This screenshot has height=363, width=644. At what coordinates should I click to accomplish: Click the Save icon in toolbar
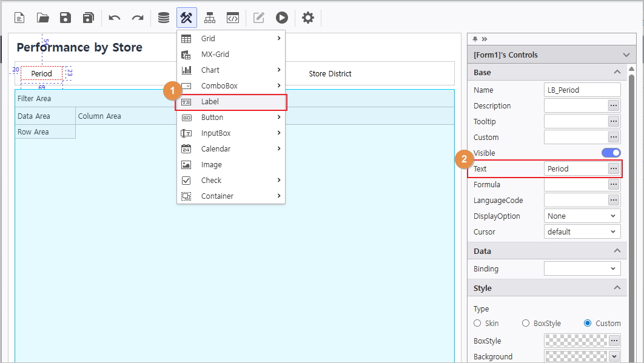tap(65, 18)
